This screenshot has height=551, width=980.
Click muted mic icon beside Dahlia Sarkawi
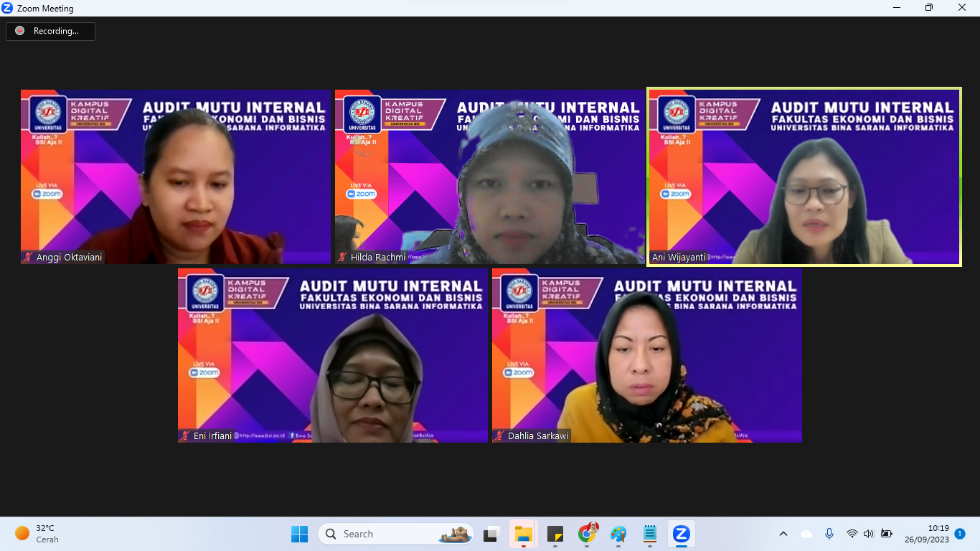pos(500,435)
